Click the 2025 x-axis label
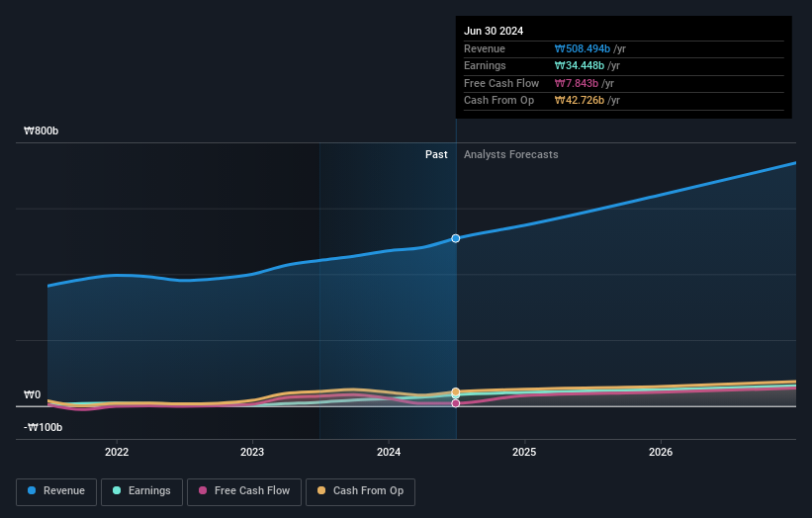The height and width of the screenshot is (518, 812). [524, 452]
